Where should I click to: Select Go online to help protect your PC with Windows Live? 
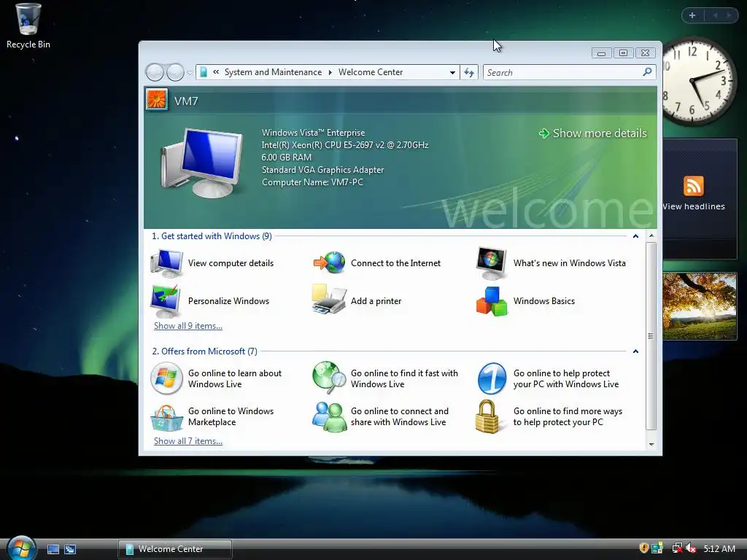coord(548,378)
